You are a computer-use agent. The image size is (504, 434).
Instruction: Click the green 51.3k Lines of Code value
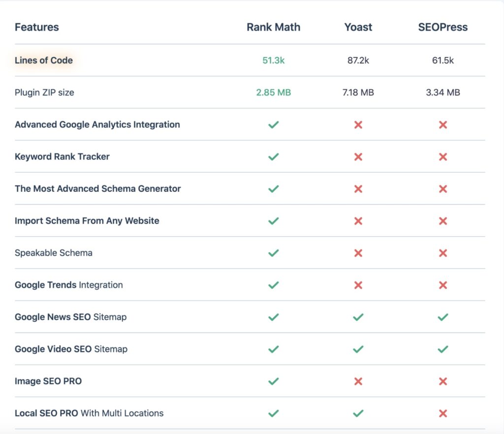tap(274, 60)
